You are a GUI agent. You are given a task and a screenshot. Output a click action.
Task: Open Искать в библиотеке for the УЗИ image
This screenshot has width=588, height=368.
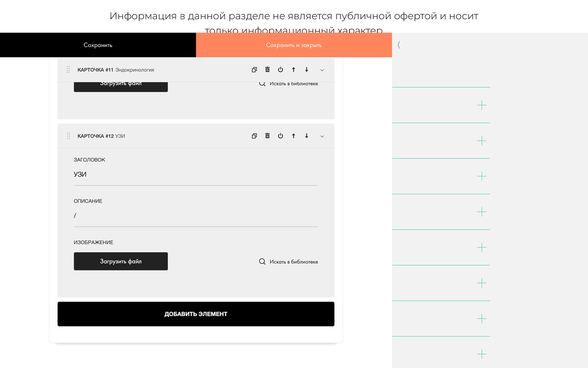[293, 262]
